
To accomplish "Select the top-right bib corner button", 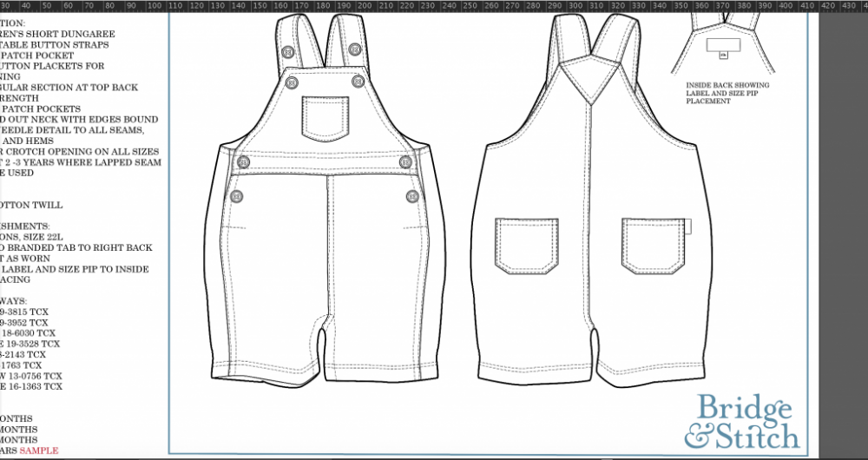I will point(358,82).
